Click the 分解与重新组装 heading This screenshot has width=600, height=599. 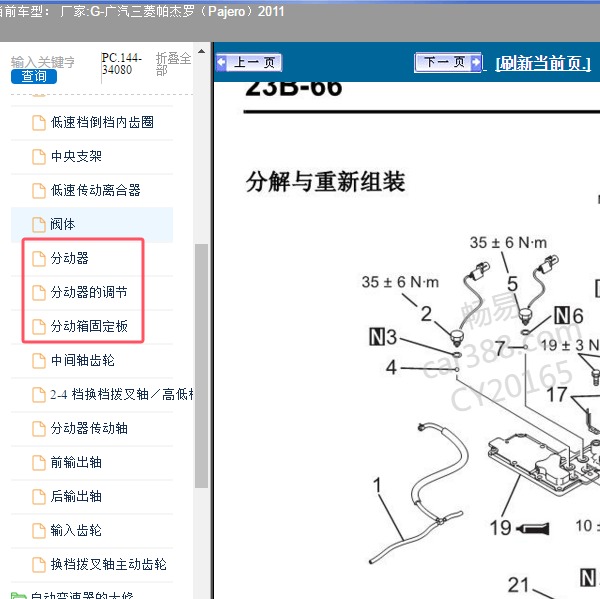coord(325,181)
